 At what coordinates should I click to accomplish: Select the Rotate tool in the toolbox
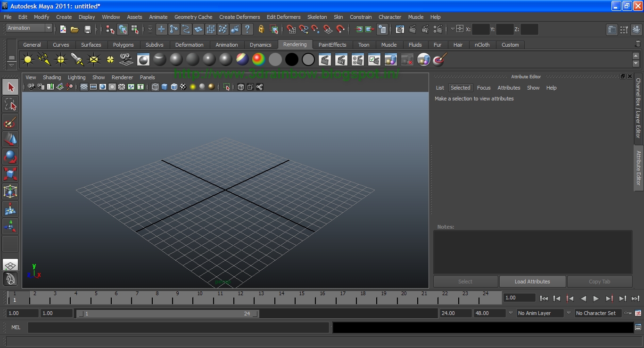10,156
